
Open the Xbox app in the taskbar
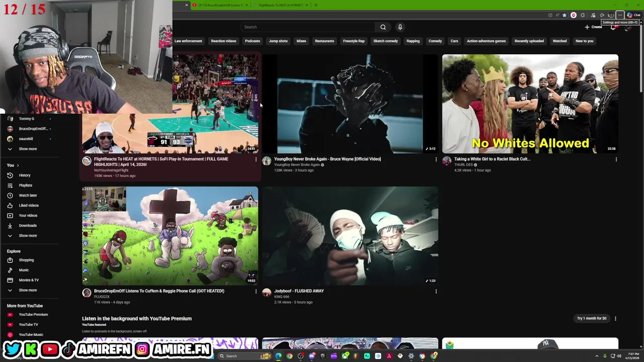(x=345, y=356)
